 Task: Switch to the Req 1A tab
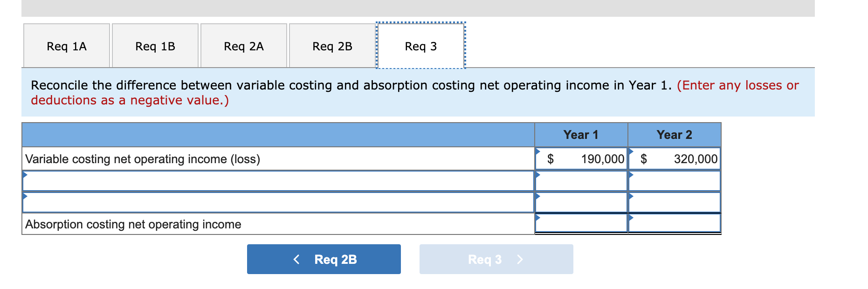pyautogui.click(x=66, y=46)
